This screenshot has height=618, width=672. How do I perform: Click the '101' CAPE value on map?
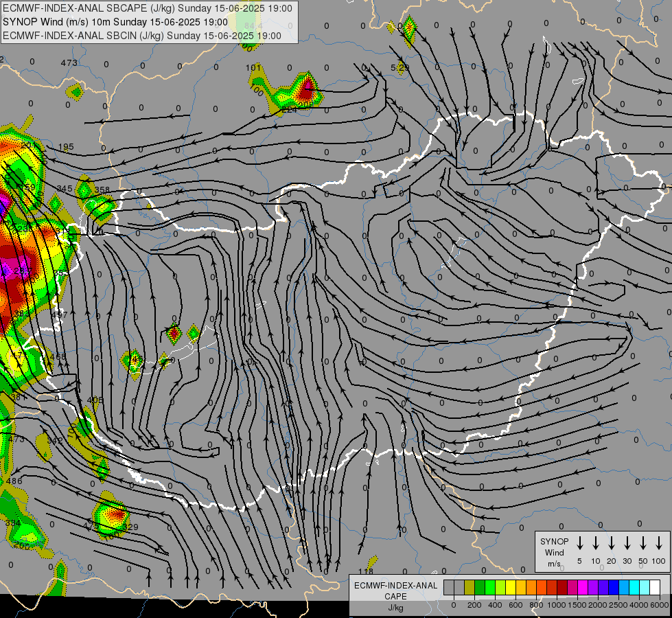click(x=253, y=67)
